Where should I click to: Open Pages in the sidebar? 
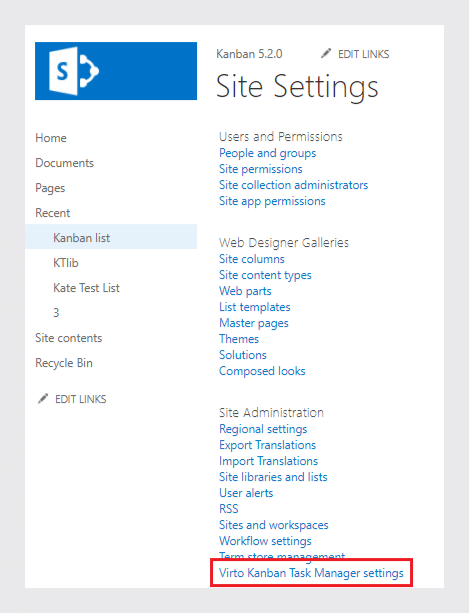tap(50, 188)
